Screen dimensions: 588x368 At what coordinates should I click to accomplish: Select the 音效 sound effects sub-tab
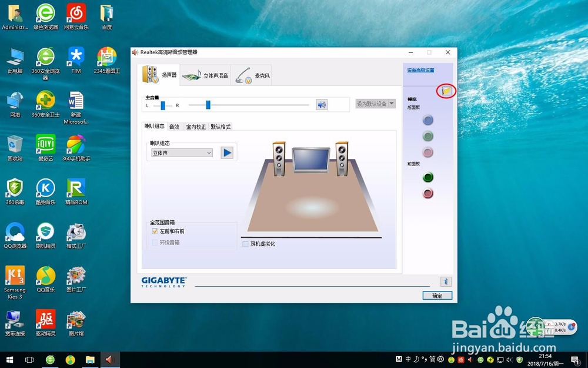[x=174, y=127]
